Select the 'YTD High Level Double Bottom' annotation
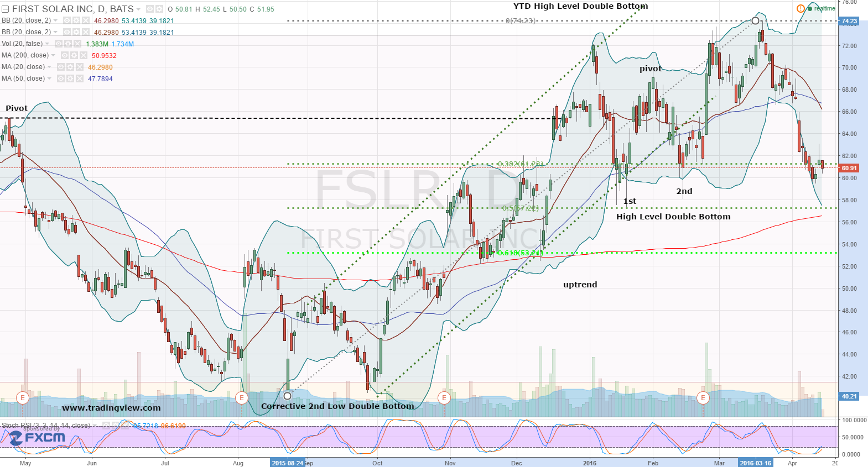Viewport: 868px width, 467px height. (581, 6)
